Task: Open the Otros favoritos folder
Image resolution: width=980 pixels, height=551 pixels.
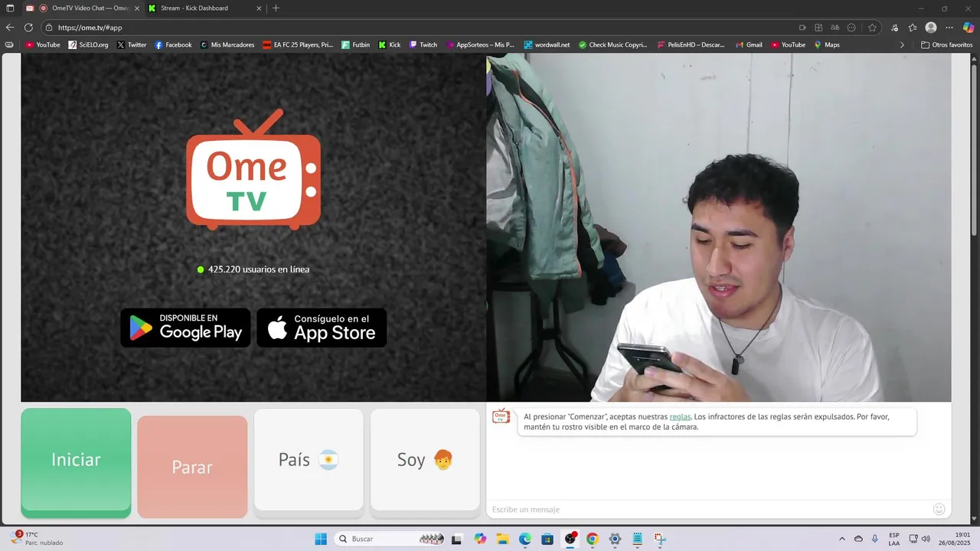Action: click(946, 44)
